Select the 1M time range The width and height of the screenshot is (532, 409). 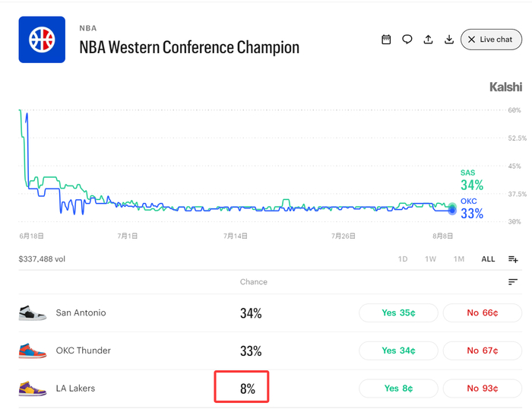(x=459, y=259)
